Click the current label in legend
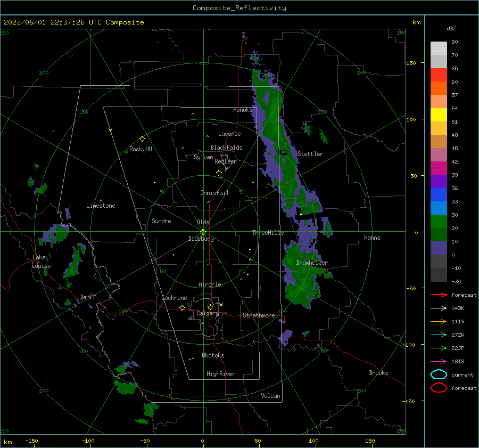The height and width of the screenshot is (448, 479). 463,374
